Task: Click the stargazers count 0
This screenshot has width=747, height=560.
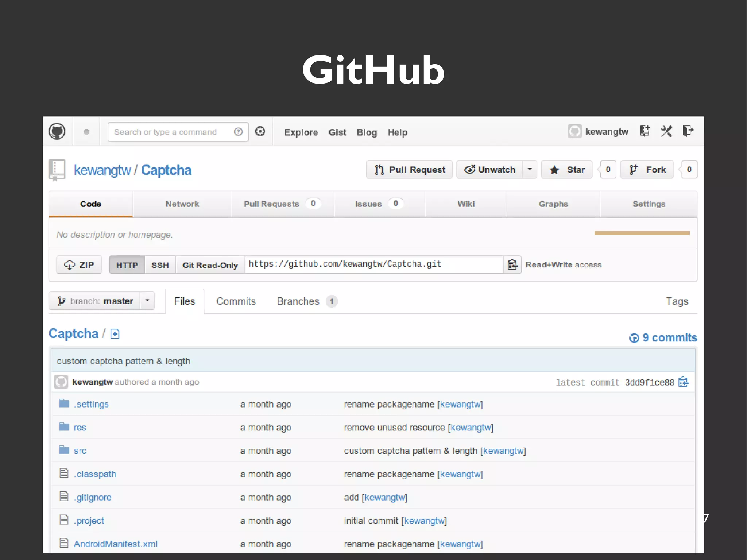Action: [608, 170]
